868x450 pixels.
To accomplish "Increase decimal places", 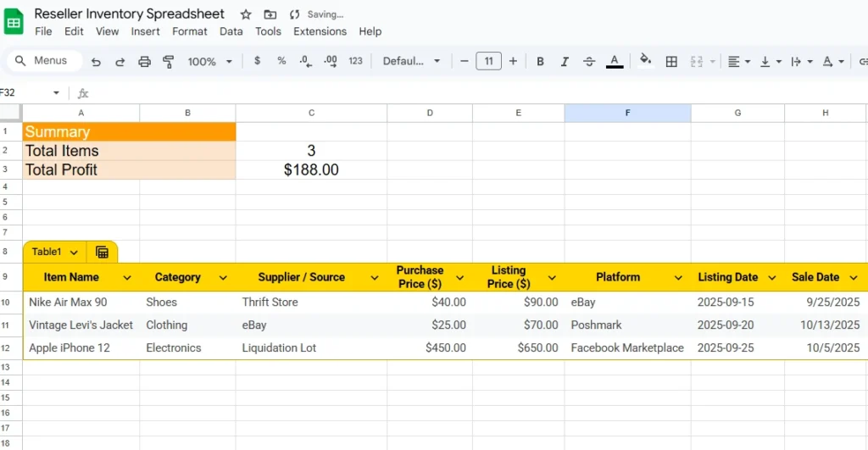I will tap(331, 61).
